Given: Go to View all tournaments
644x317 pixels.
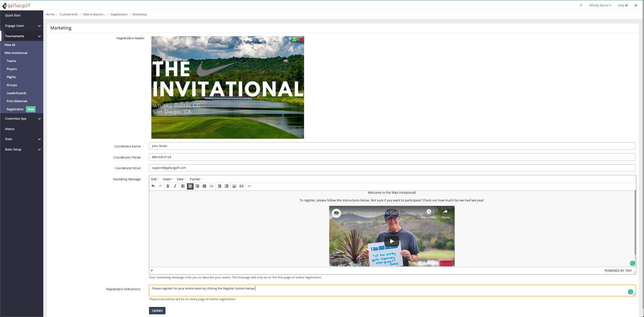Looking at the screenshot, I should (x=10, y=45).
